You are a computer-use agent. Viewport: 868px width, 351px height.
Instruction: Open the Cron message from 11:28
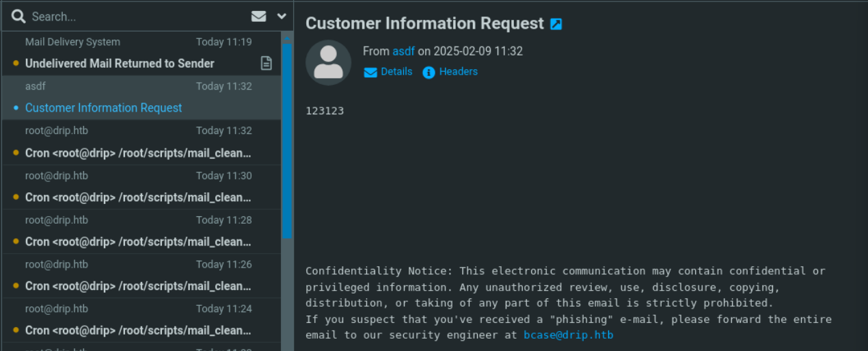pyautogui.click(x=138, y=242)
